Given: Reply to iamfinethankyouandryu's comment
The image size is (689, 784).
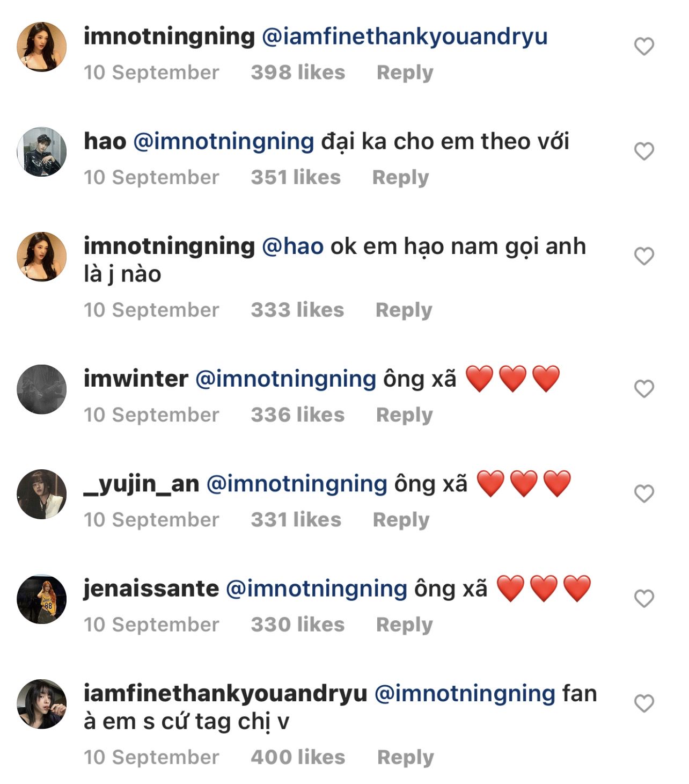Looking at the screenshot, I should (x=405, y=757).
